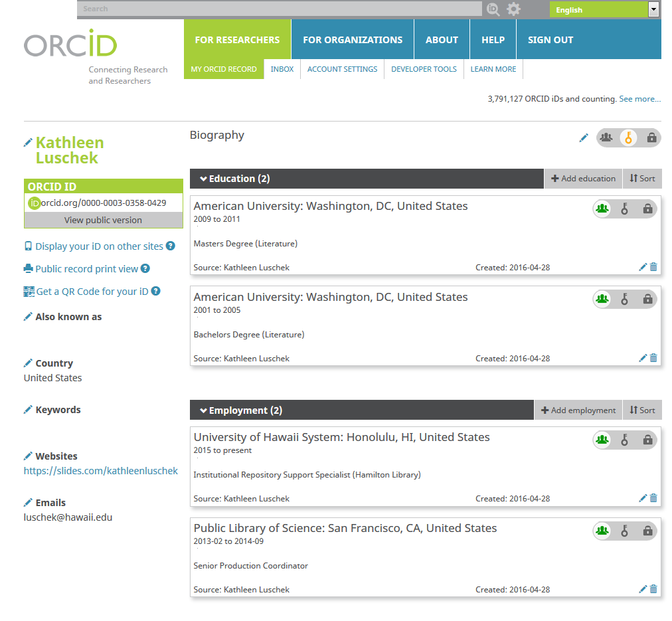Edit the Masters Degree education entry
Screen dimensions: 672x621
point(643,268)
